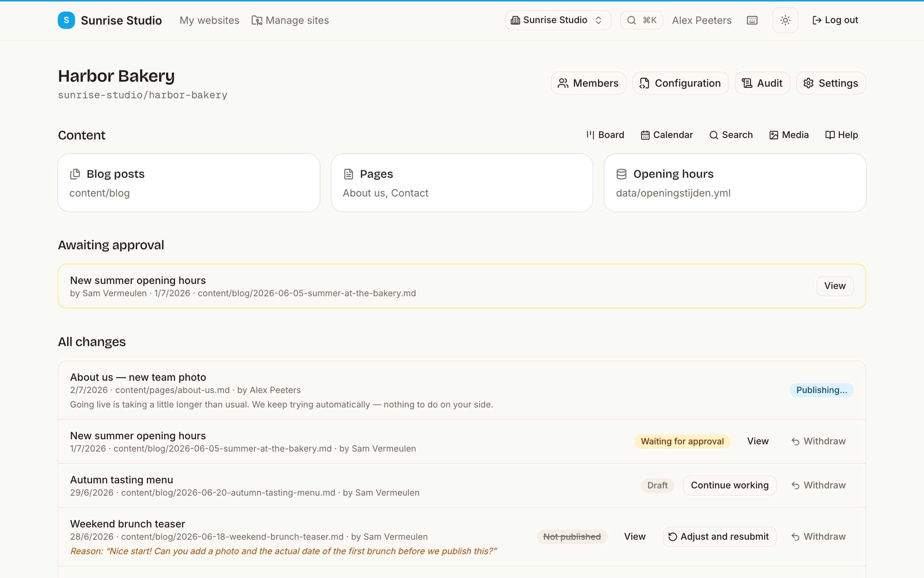Open the site Settings
This screenshot has height=578, width=924.
[831, 83]
